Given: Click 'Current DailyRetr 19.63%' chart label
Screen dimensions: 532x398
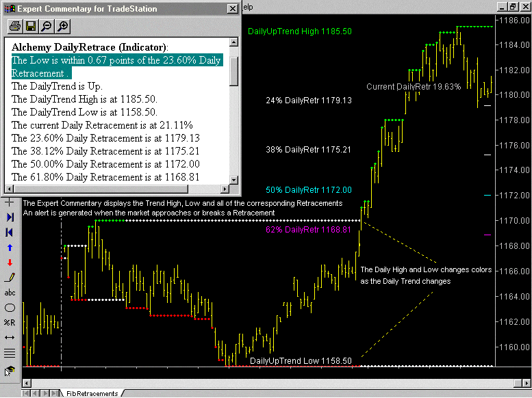Looking at the screenshot, I should click(414, 87).
